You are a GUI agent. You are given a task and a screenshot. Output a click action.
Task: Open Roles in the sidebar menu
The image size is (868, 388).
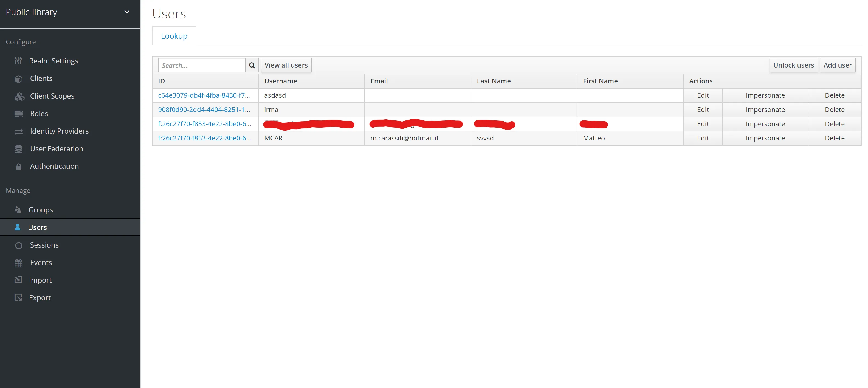coord(39,114)
